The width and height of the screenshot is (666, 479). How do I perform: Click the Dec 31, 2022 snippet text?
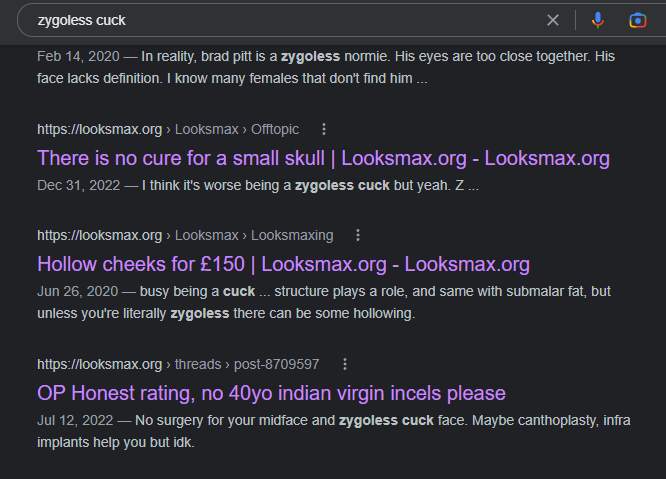tap(258, 186)
